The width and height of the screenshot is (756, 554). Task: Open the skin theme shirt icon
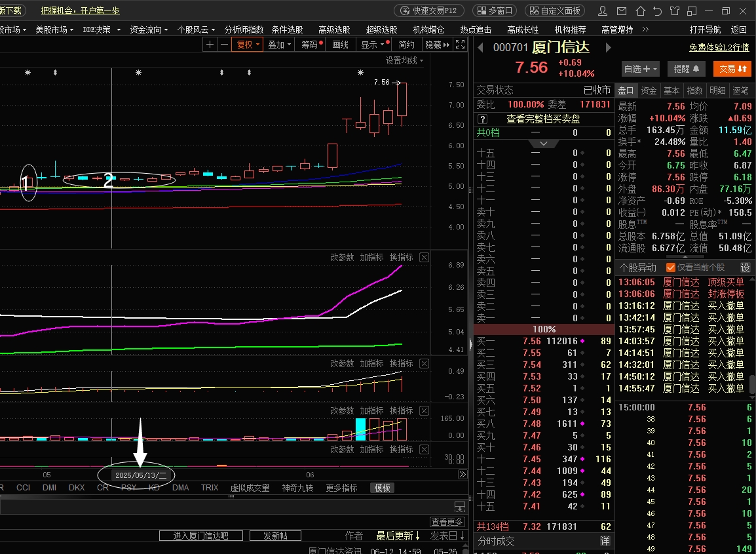(x=675, y=10)
